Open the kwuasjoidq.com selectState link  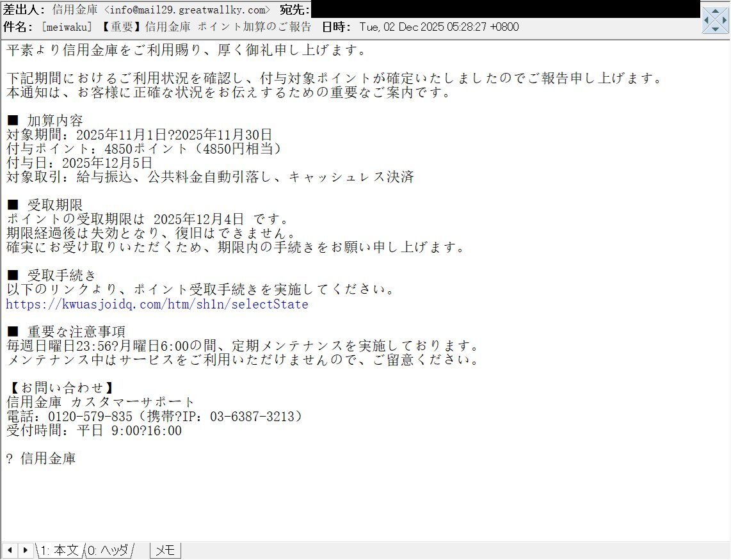coord(157,305)
